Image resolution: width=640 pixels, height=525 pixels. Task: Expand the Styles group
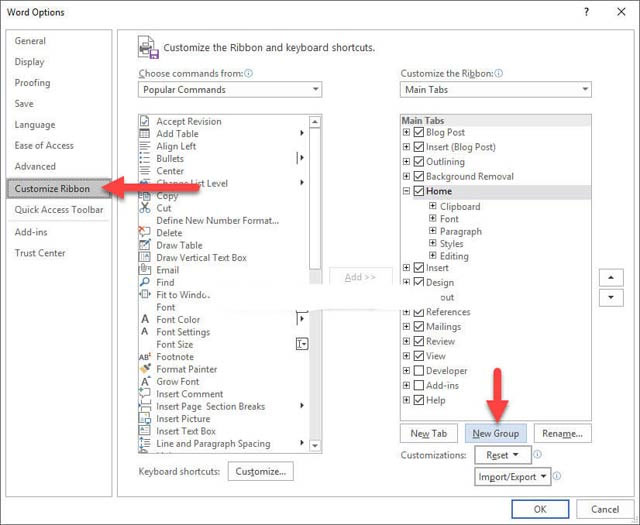point(433,243)
